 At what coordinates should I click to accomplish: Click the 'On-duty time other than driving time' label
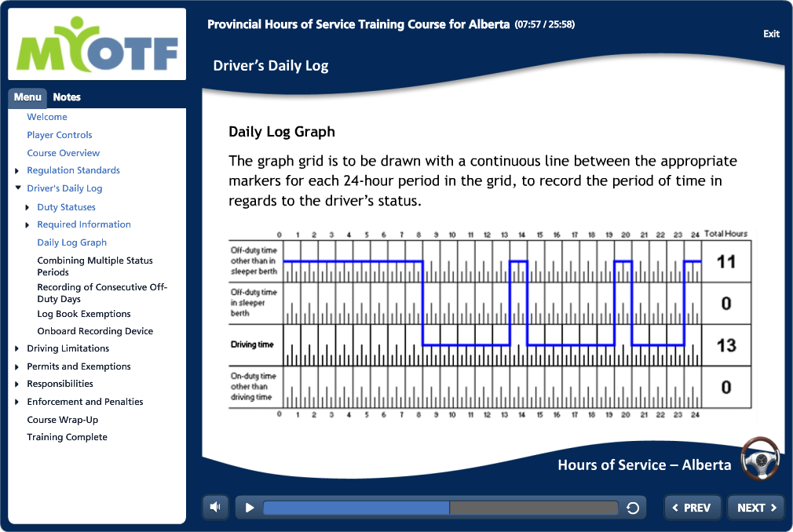point(254,387)
